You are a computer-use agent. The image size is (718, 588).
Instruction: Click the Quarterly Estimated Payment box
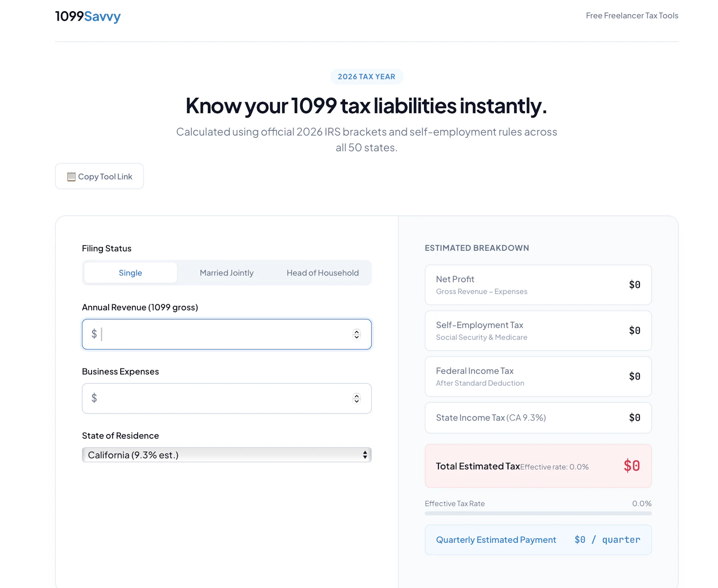538,540
